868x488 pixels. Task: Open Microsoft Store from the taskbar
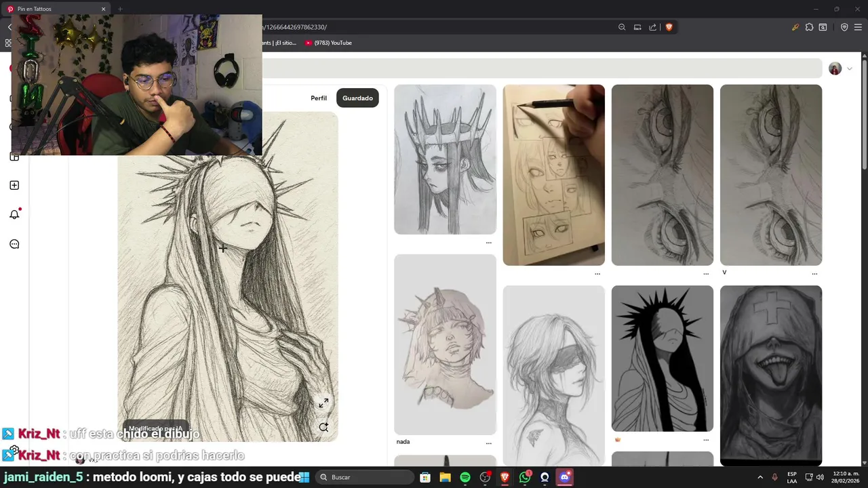pos(425,477)
